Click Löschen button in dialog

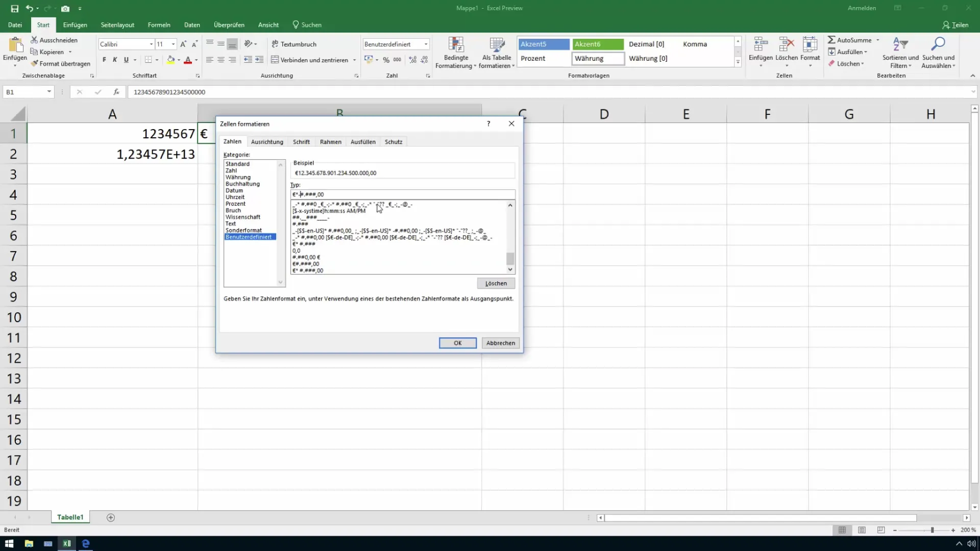coord(496,283)
